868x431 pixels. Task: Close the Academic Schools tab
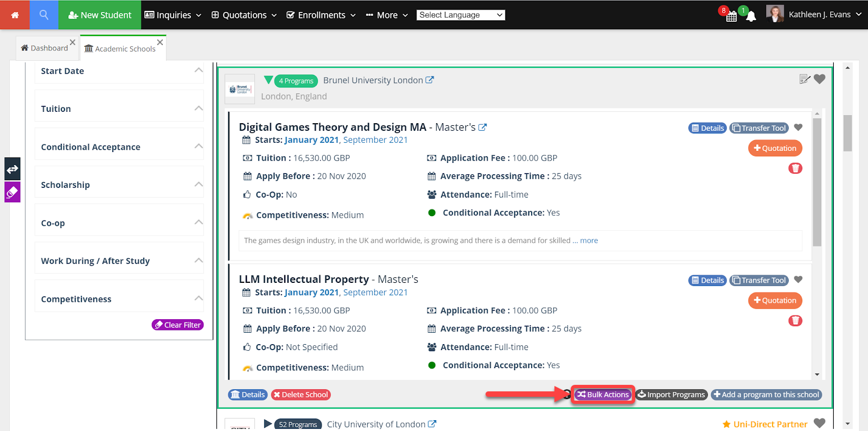[160, 42]
